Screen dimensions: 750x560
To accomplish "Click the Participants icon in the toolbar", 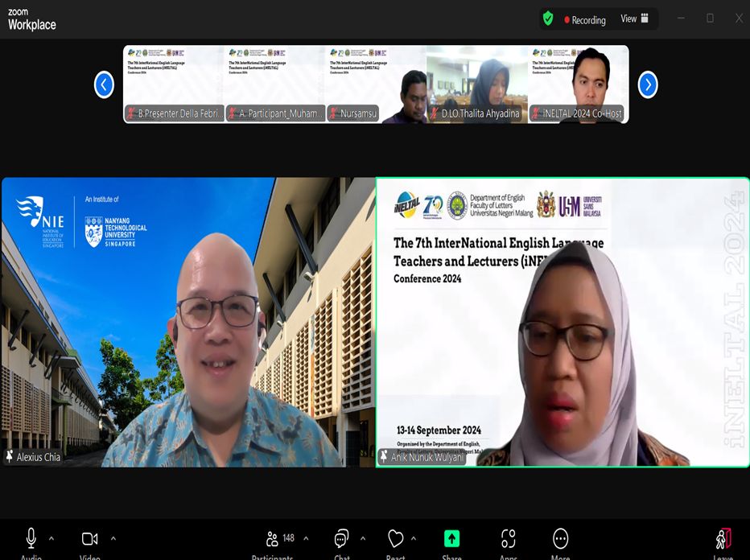I will [272, 538].
